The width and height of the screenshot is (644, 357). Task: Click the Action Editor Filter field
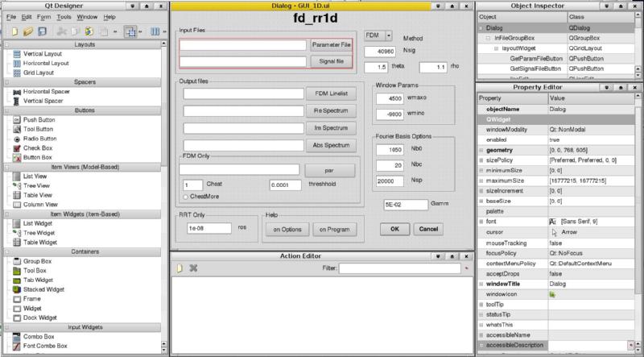pyautogui.click(x=399, y=268)
